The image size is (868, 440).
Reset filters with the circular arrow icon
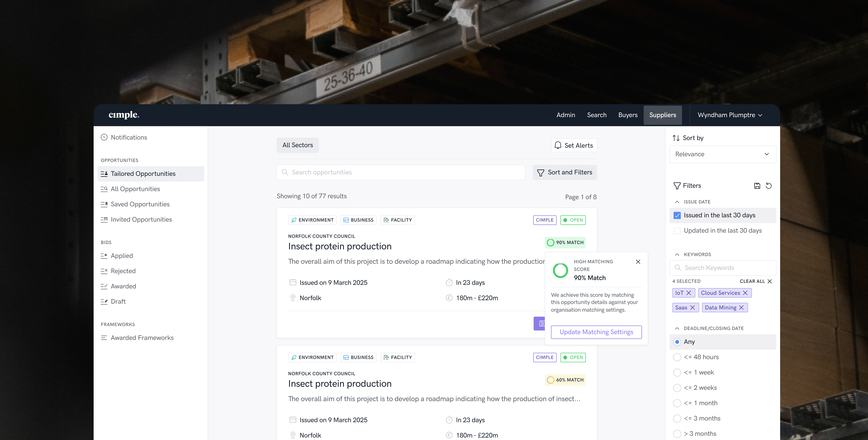click(769, 186)
